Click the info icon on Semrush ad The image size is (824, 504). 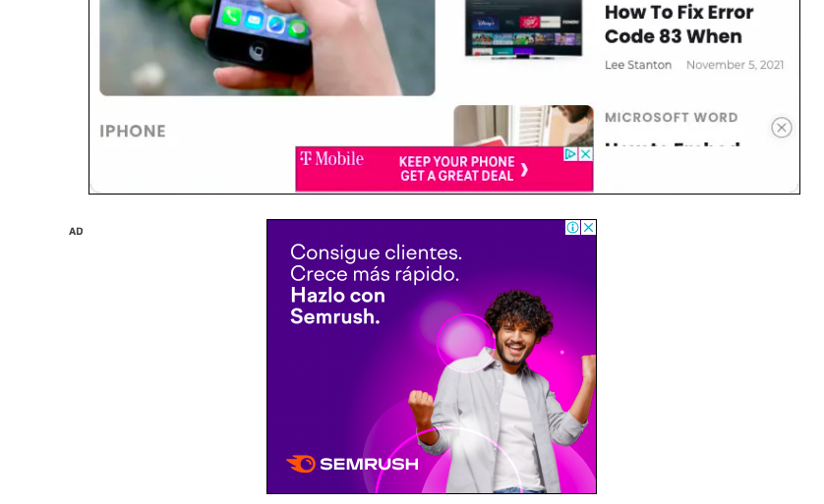(572, 227)
